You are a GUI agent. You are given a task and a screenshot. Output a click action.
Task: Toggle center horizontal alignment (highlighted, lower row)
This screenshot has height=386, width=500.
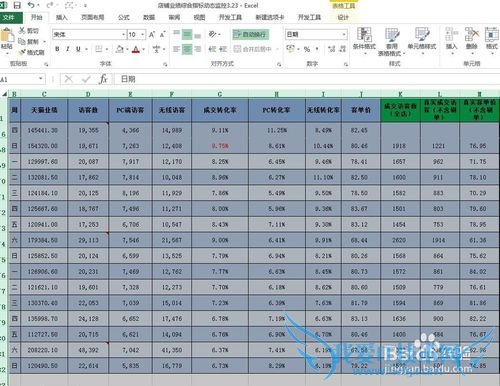[x=187, y=49]
